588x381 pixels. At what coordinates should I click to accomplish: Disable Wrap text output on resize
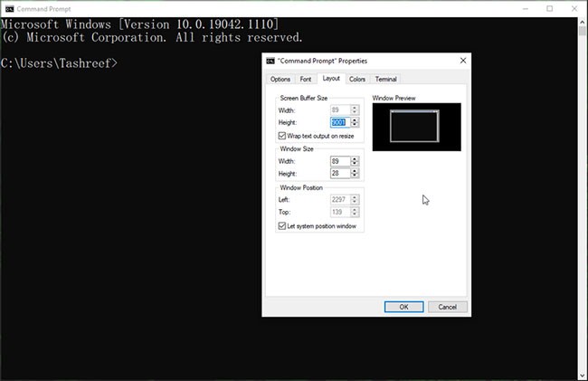pyautogui.click(x=283, y=136)
